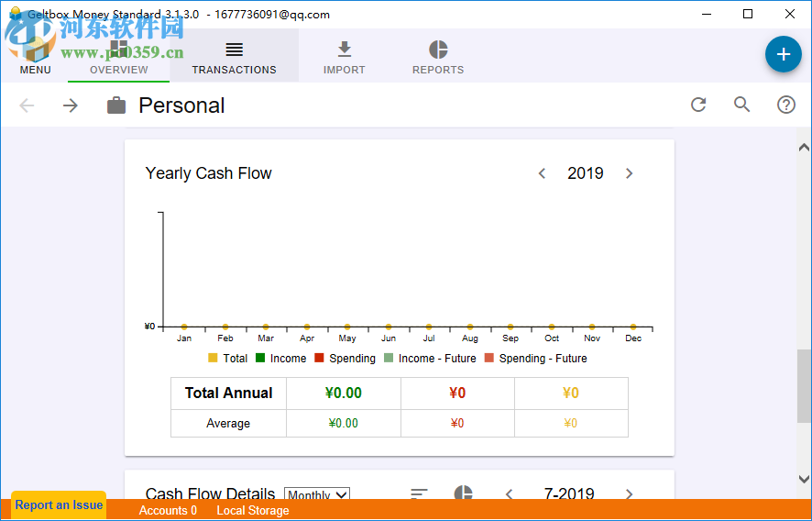Toggle the Income legend item
Screen dimensions: 812x521
point(281,359)
